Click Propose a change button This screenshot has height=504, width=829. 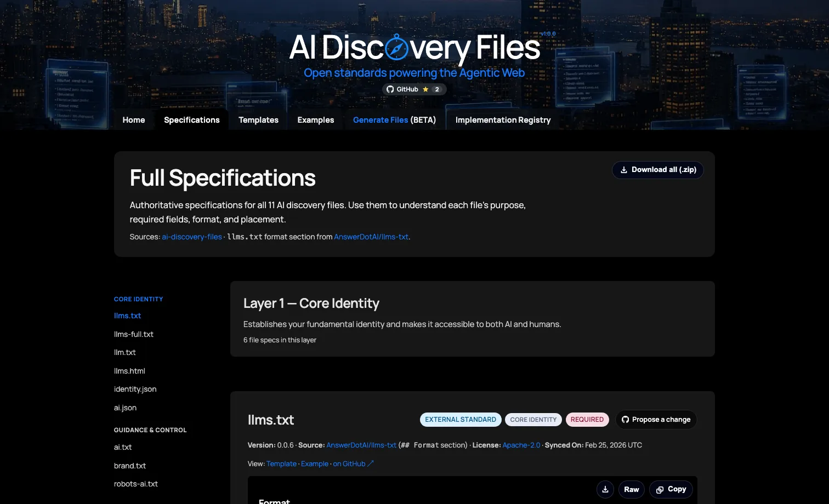point(656,420)
